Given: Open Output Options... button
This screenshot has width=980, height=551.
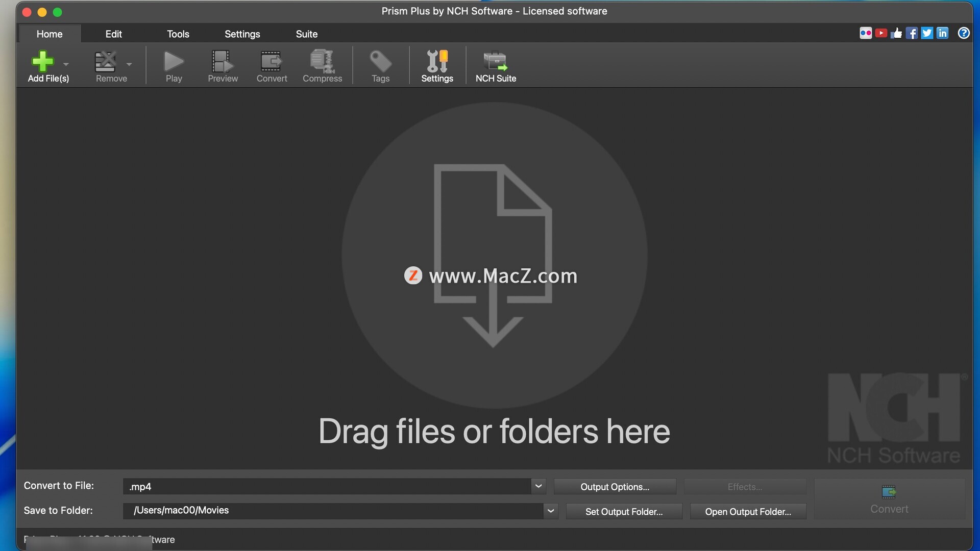Looking at the screenshot, I should point(615,487).
